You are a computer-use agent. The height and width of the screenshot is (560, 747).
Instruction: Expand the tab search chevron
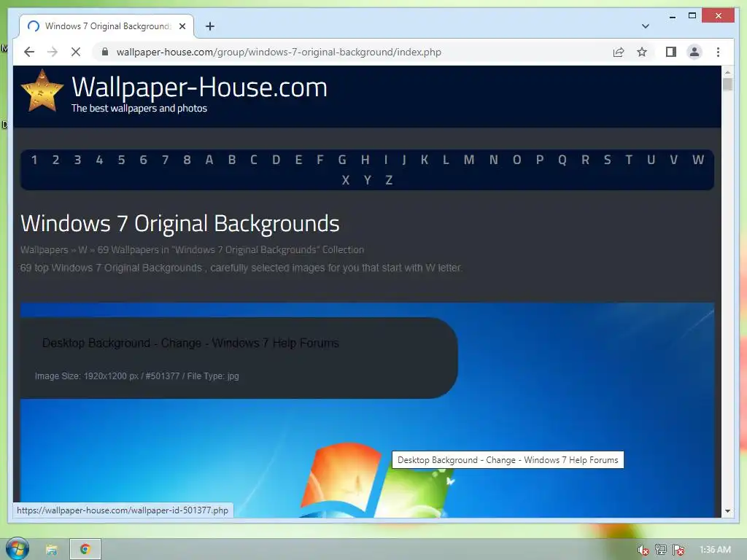tap(646, 26)
